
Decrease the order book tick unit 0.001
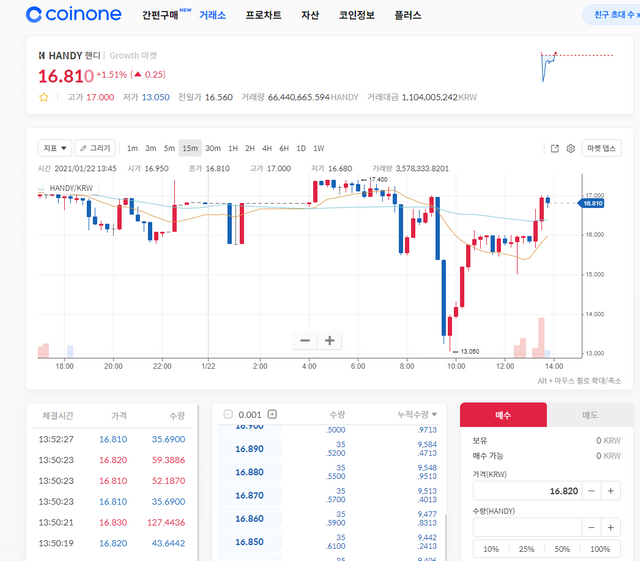(228, 415)
